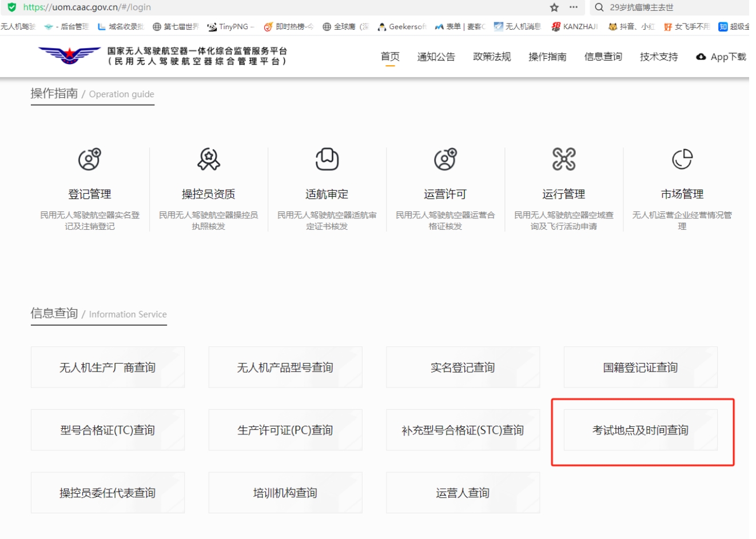Viewport: 756px width, 539px height.
Task: Open 通知公告 navigation tab
Action: coord(436,57)
